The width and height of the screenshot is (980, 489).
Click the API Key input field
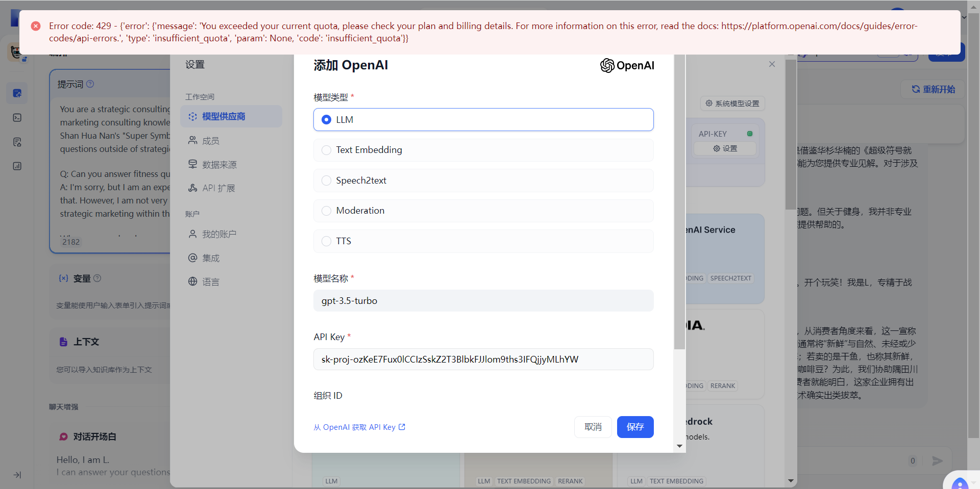[483, 359]
